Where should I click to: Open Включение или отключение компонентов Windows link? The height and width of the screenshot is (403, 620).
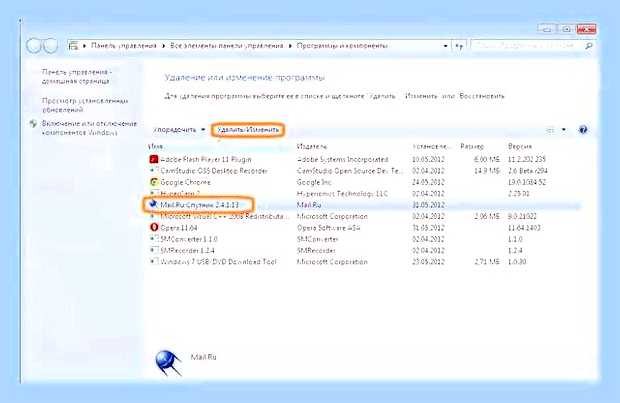point(89,128)
